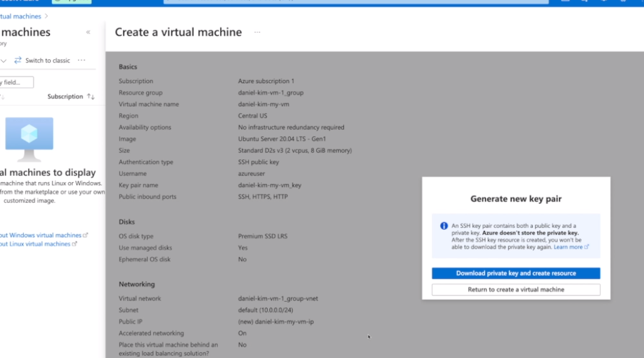Image resolution: width=644 pixels, height=358 pixels.
Task: Click the external link icon beside Windows virtual machines
Action: tap(86, 235)
